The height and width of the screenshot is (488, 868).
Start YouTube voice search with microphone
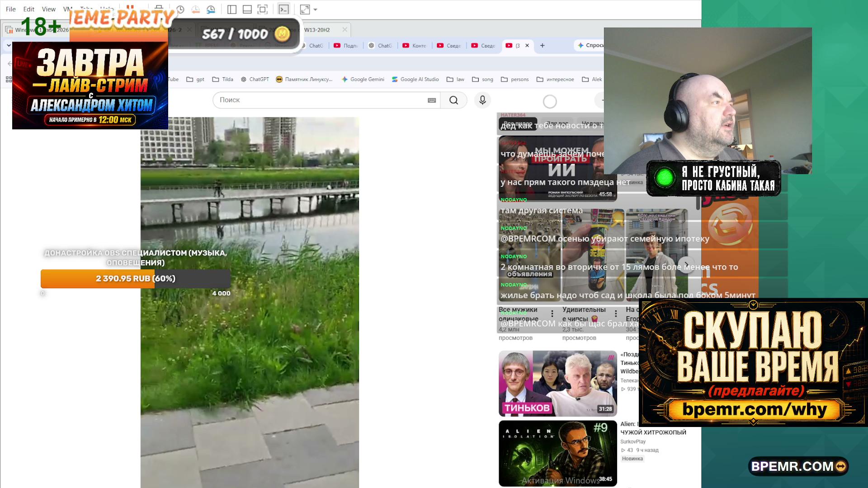point(482,100)
